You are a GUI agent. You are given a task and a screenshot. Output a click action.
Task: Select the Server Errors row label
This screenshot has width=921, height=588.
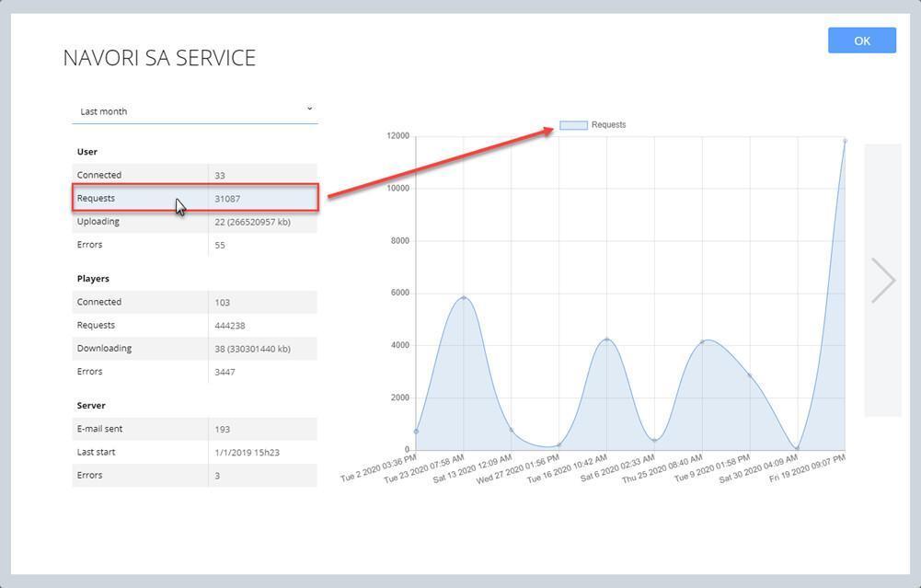[x=90, y=475]
